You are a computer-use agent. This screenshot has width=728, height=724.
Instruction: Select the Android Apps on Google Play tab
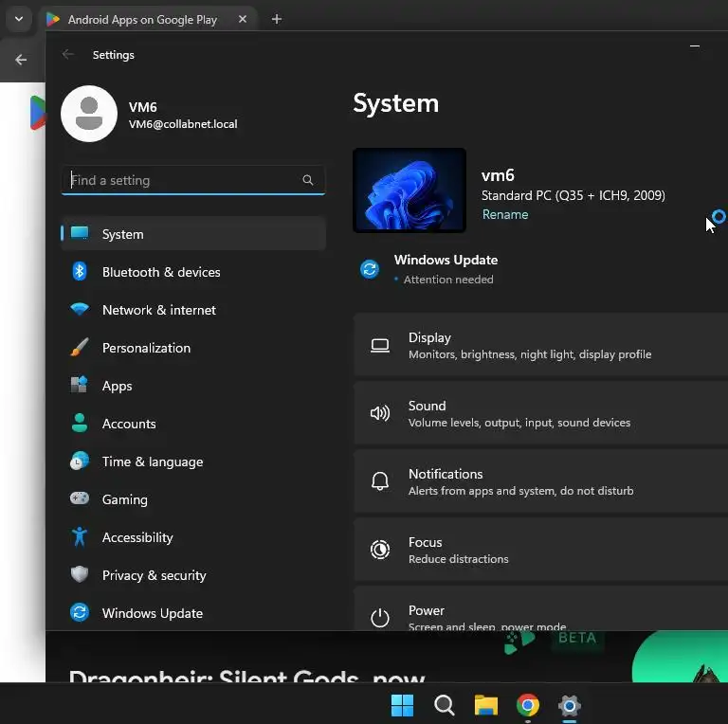149,20
